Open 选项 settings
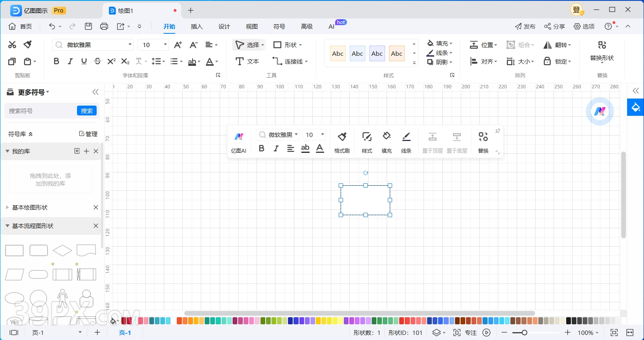Screen dimensions: 644x340 pos(584,26)
